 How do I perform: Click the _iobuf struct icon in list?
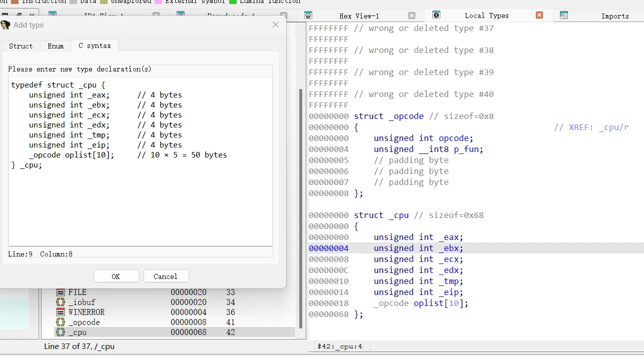(x=61, y=302)
